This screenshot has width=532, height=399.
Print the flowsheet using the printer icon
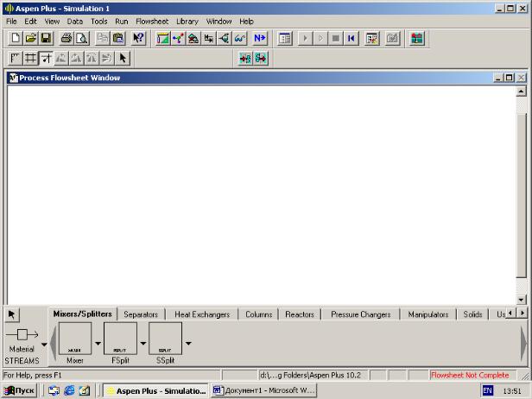pyautogui.click(x=66, y=38)
